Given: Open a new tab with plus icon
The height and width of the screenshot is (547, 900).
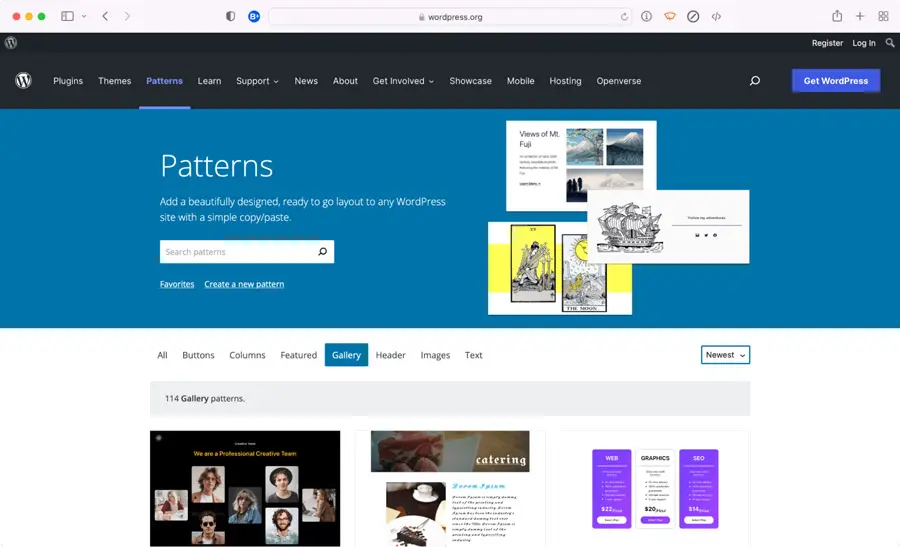Looking at the screenshot, I should pos(860,16).
